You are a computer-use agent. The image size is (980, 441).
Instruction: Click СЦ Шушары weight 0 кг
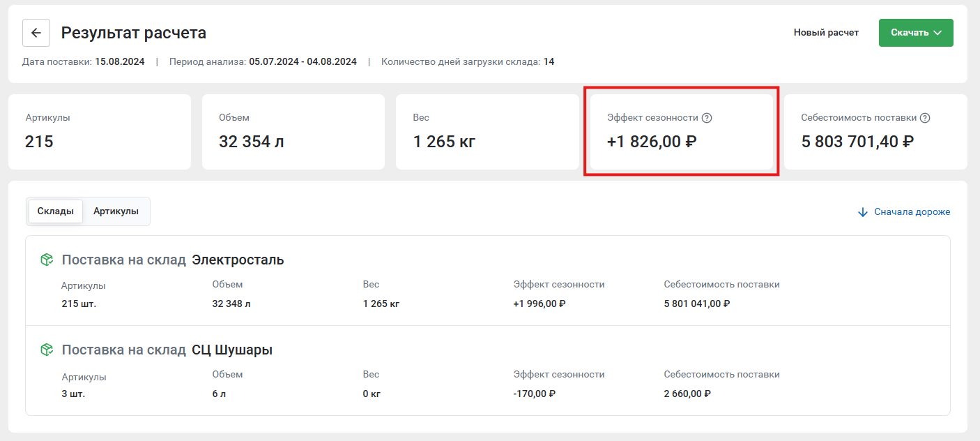[372, 394]
